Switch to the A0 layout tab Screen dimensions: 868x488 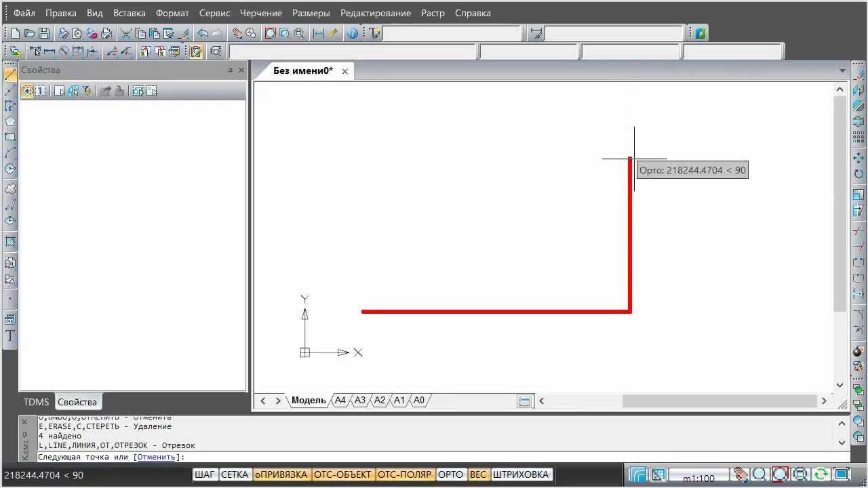419,401
